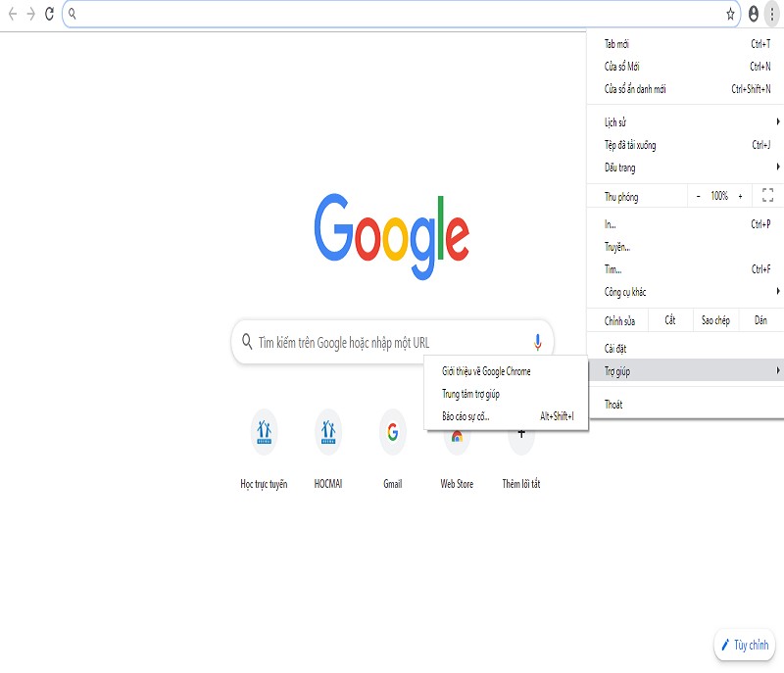Select Tab mới from the menu

tap(685, 44)
